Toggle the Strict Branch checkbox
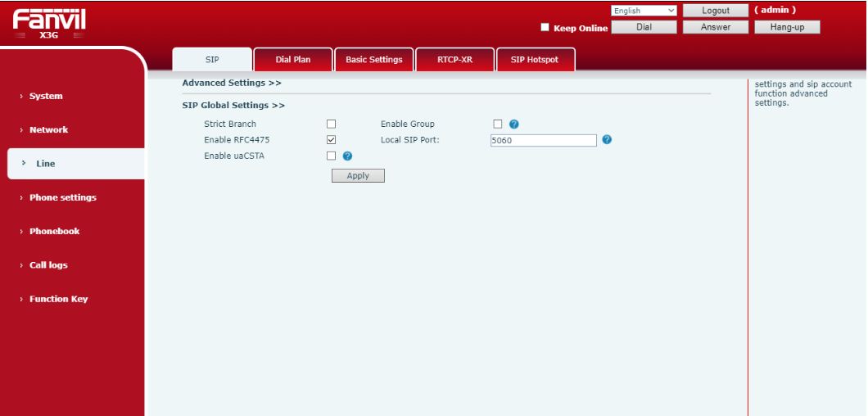Viewport: 868px width, 416px height. 332,124
